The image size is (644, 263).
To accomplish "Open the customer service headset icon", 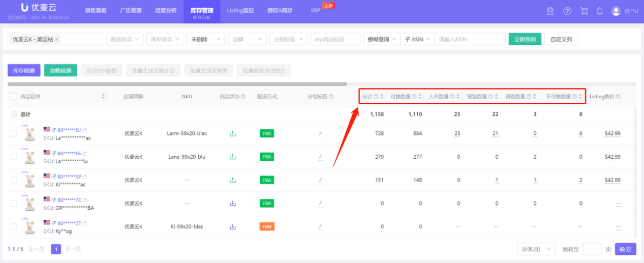I will 550,11.
